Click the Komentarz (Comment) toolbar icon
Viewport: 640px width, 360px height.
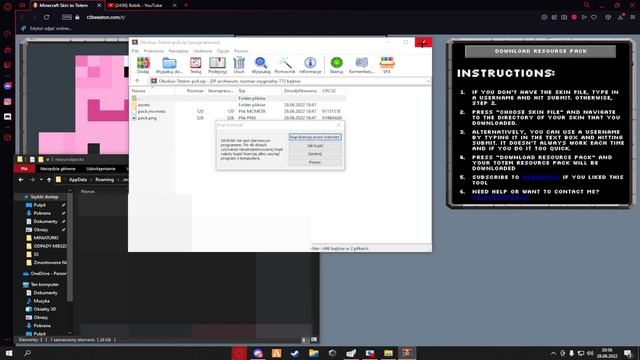click(x=362, y=65)
